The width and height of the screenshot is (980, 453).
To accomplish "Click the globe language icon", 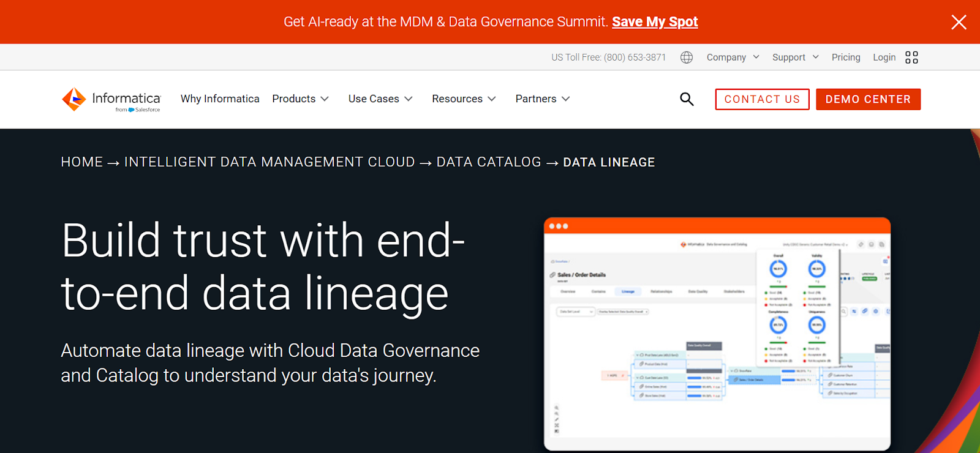I will point(687,57).
